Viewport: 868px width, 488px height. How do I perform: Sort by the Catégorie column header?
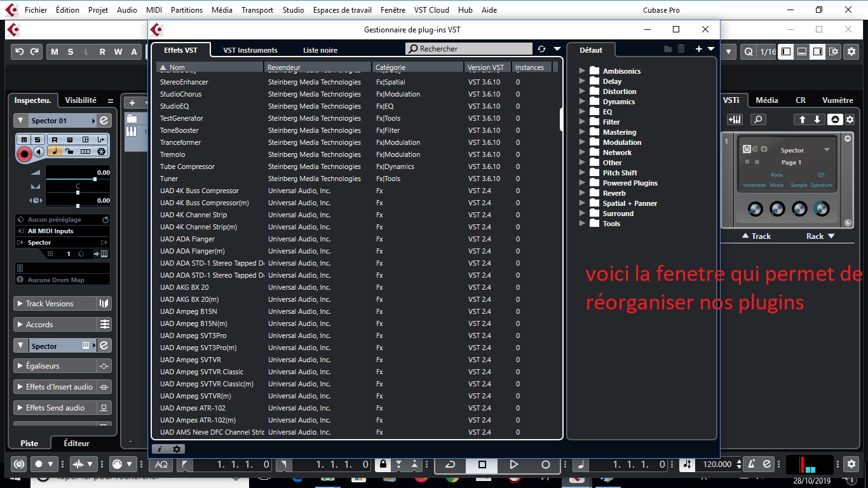pos(417,67)
